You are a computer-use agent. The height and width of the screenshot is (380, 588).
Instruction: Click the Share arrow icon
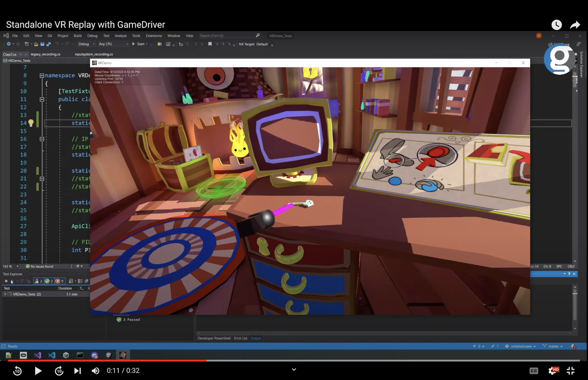pyautogui.click(x=575, y=25)
